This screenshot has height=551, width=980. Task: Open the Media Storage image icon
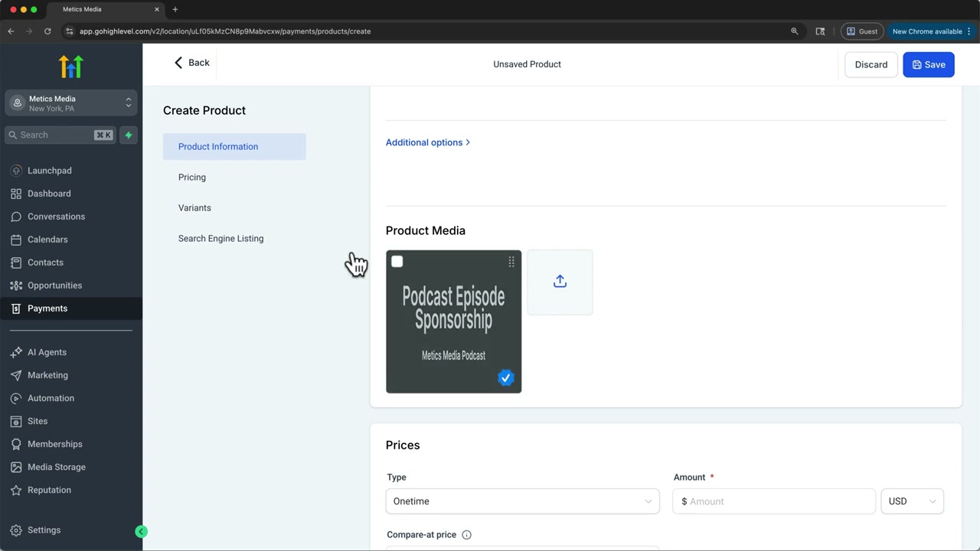[x=16, y=467]
